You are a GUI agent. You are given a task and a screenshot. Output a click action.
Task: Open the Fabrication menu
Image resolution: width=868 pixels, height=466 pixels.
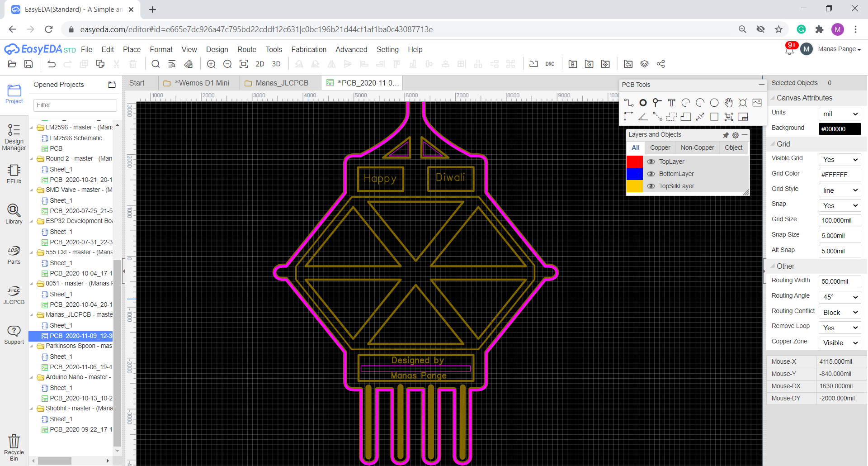click(x=309, y=49)
